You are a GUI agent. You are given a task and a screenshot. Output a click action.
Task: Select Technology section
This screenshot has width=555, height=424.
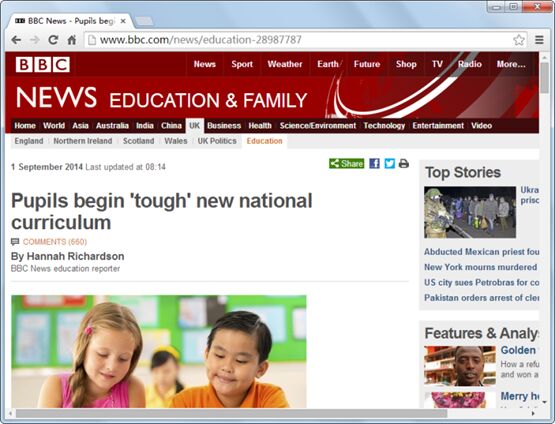coord(384,126)
